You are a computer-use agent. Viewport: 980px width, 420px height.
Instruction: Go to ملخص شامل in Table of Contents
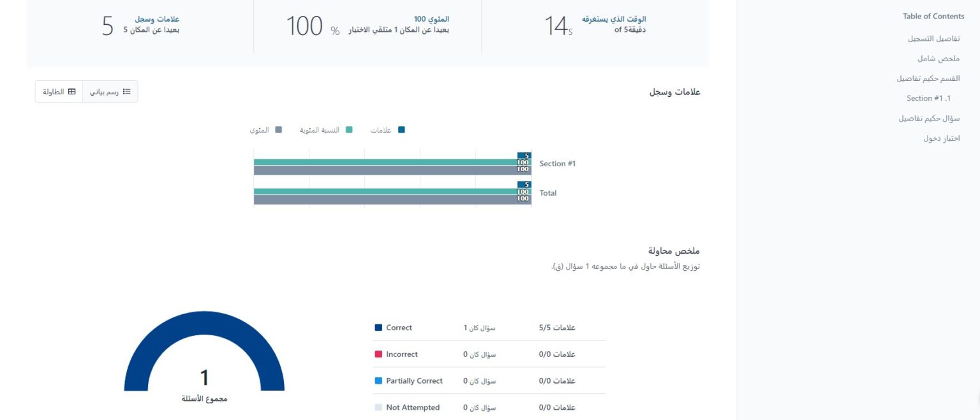pyautogui.click(x=939, y=59)
